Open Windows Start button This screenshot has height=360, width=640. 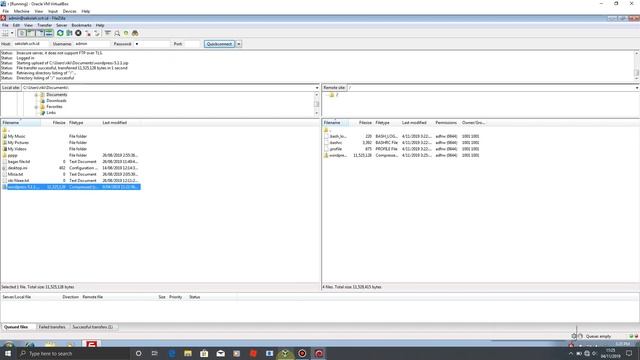8,353
